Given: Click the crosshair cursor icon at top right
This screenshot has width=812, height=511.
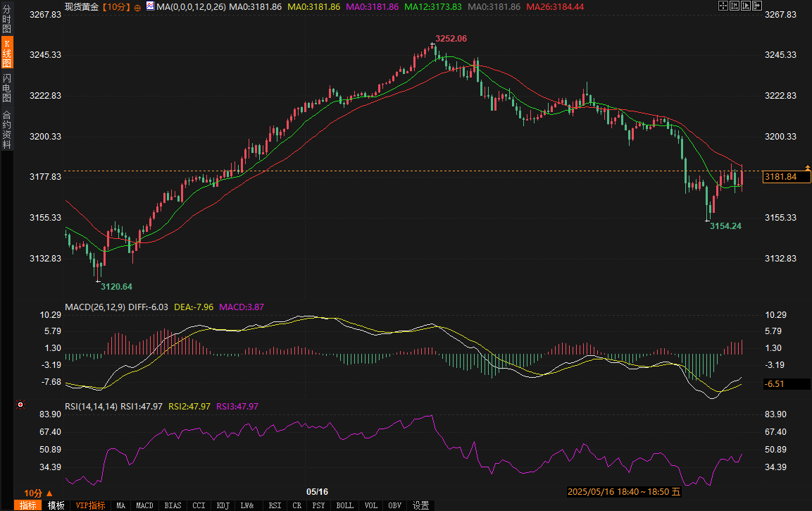Looking at the screenshot, I should (x=723, y=6).
